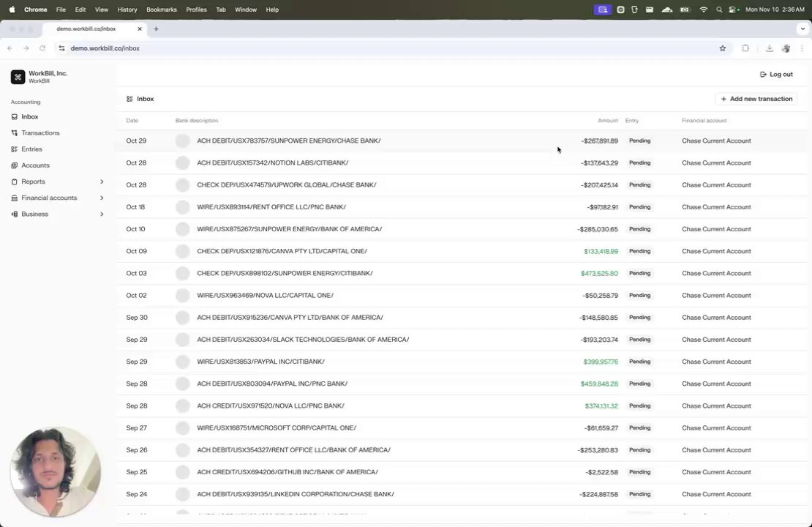This screenshot has height=527, width=812.
Task: Open a new browser tab
Action: click(x=156, y=29)
